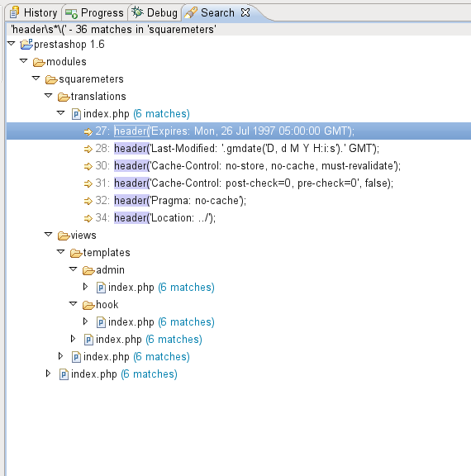471x476 pixels.
Task: Open the Debug tab
Action: (x=155, y=12)
